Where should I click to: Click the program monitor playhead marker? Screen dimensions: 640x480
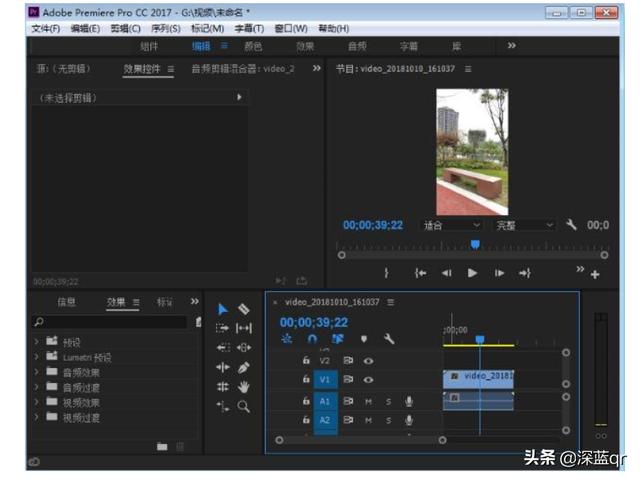coord(475,244)
